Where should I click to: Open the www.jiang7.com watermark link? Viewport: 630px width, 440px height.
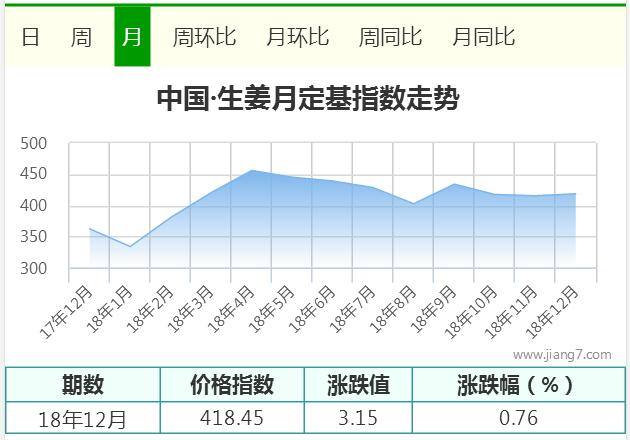(562, 355)
